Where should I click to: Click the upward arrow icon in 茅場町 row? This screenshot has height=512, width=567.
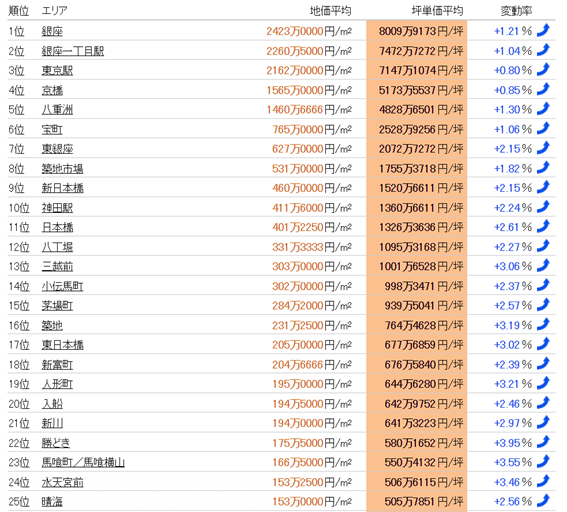tap(543, 304)
